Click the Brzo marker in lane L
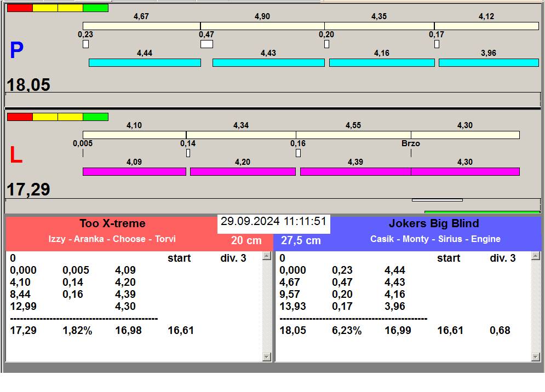 (411, 144)
